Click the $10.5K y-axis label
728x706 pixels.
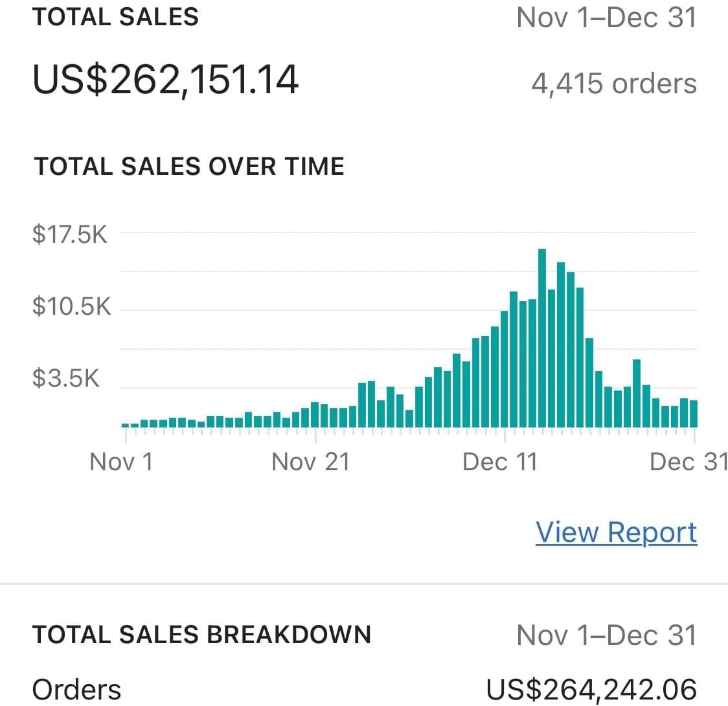click(71, 306)
